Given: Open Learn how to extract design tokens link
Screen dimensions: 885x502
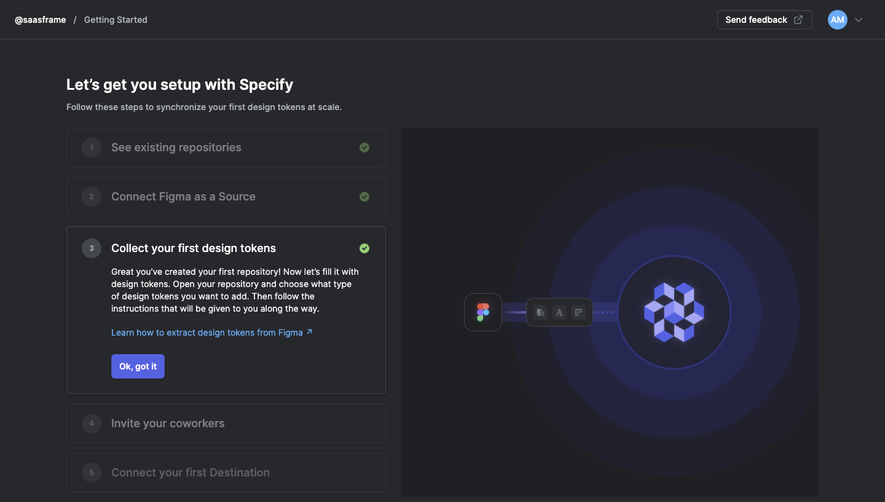Looking at the screenshot, I should [x=212, y=333].
